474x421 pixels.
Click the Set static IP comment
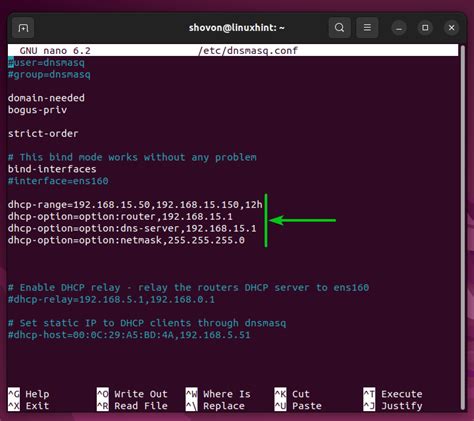point(147,323)
